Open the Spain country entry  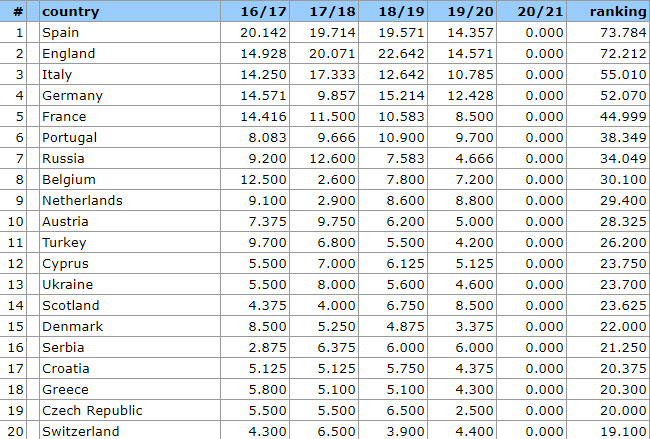pyautogui.click(x=60, y=32)
